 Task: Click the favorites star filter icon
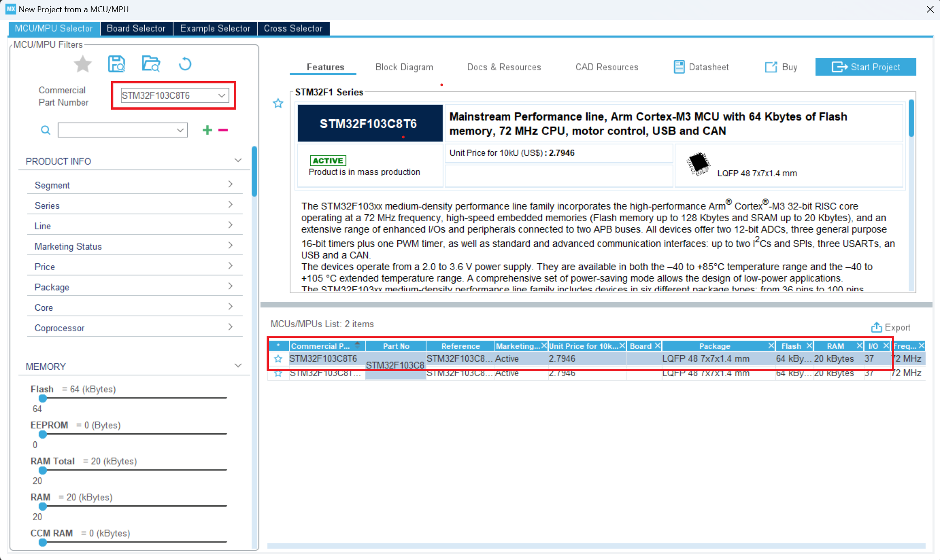point(83,64)
